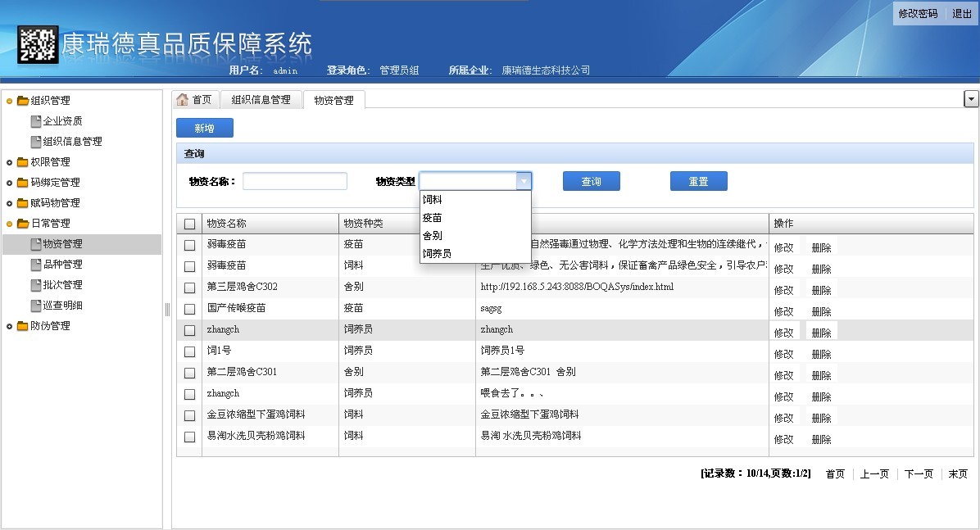The width and height of the screenshot is (980, 530).
Task: Select checkbox for 第三层鸡舍C302 row
Action: (x=190, y=288)
